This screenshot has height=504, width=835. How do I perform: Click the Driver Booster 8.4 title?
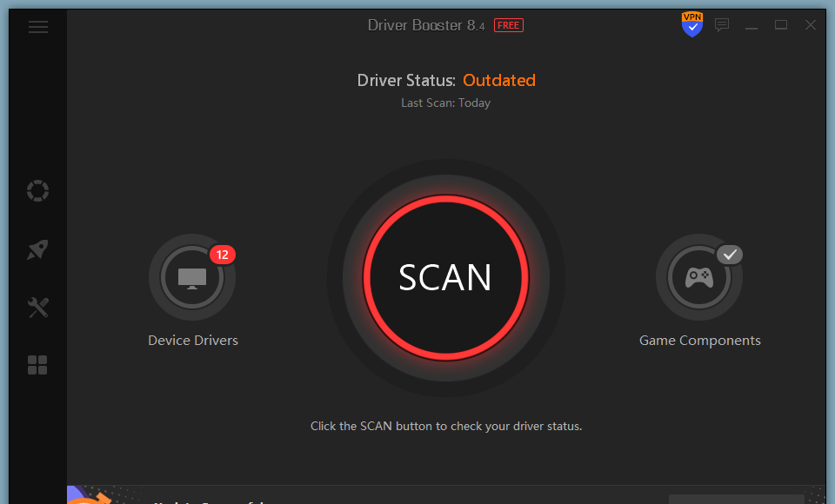(426, 25)
